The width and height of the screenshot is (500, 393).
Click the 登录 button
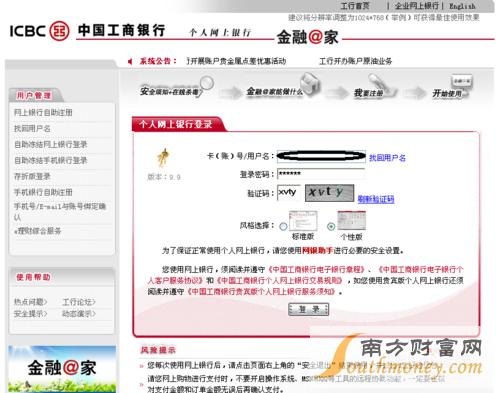(308, 309)
